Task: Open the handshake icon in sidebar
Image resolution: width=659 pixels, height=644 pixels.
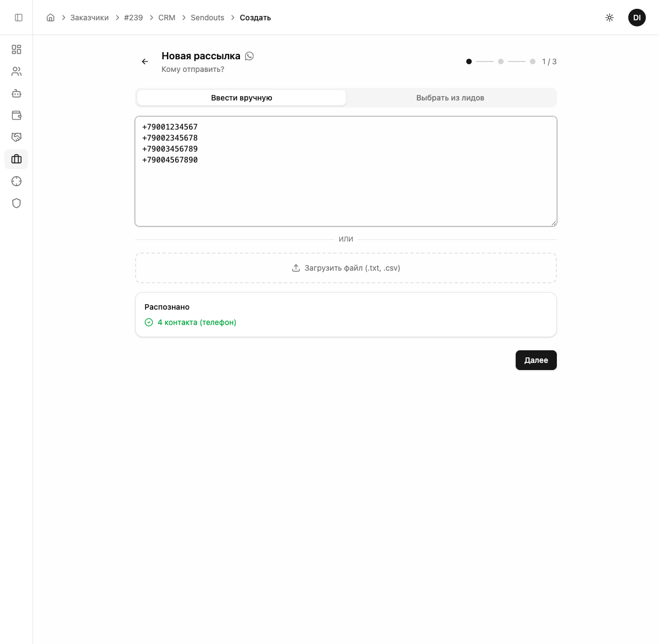Action: [x=16, y=137]
